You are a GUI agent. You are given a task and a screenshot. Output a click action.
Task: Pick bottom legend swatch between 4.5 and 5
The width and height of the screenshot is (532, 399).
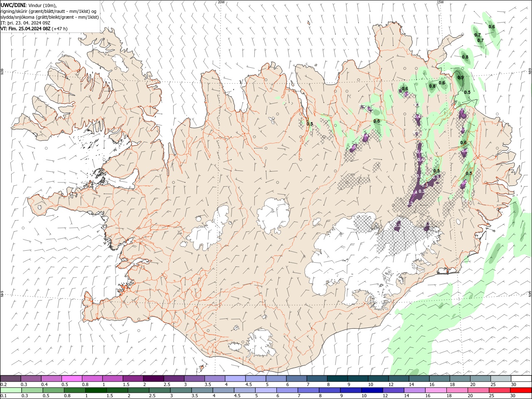(x=244, y=390)
